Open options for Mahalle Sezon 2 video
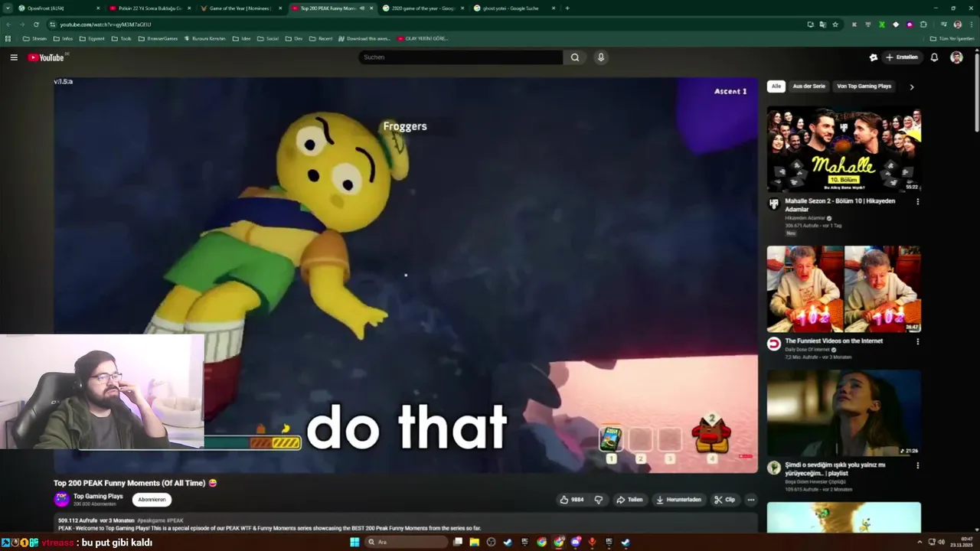 click(x=917, y=202)
